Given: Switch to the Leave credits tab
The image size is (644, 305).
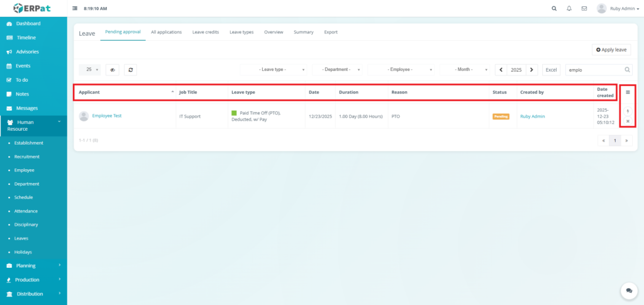Looking at the screenshot, I should click(x=205, y=32).
